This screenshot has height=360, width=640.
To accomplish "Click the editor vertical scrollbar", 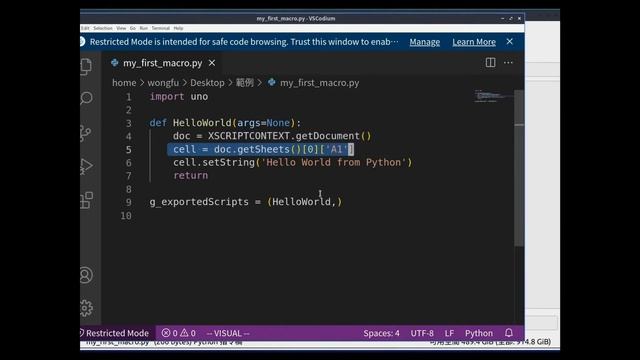I will pos(519,167).
